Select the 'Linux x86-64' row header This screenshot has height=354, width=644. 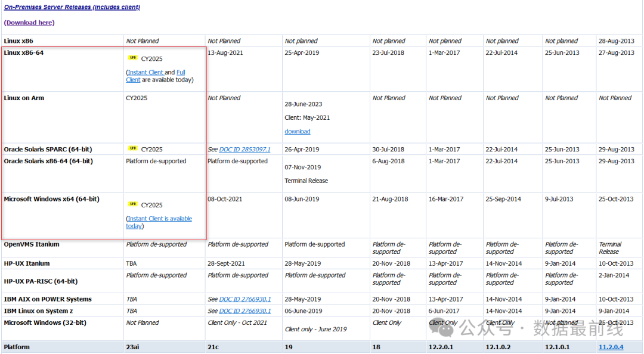(23, 52)
